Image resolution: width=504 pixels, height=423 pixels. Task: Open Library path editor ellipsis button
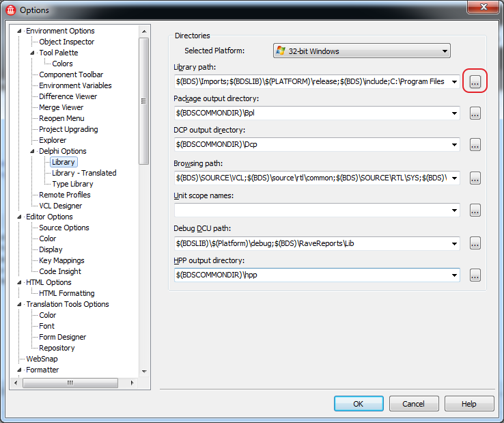click(475, 82)
